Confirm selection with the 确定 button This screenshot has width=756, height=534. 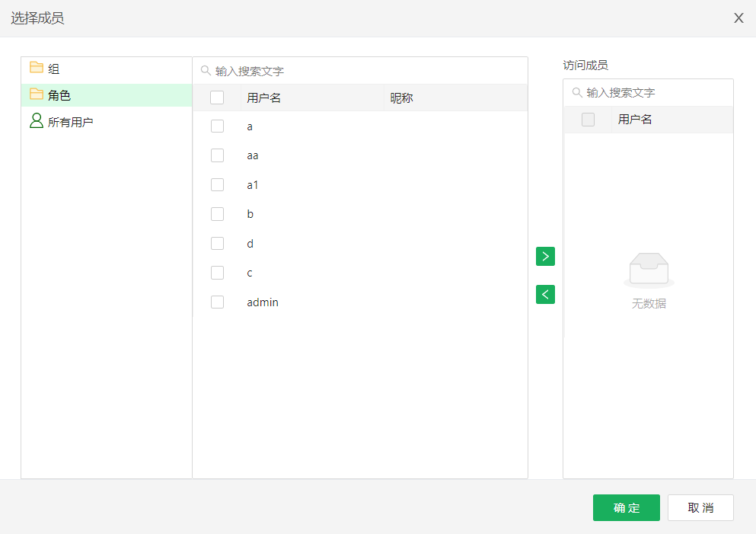pos(626,508)
